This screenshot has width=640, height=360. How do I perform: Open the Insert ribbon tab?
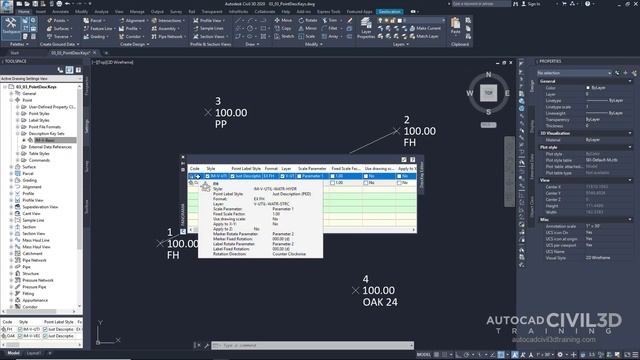(x=41, y=12)
